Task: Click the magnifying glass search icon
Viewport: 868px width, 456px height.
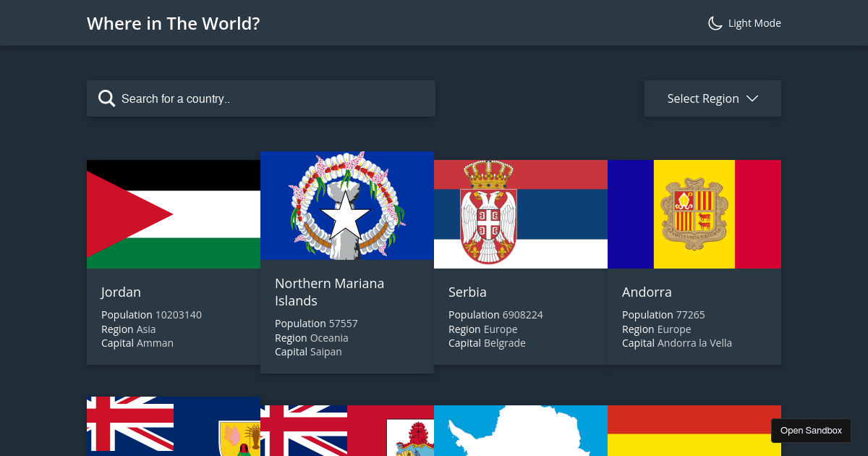Action: click(107, 98)
